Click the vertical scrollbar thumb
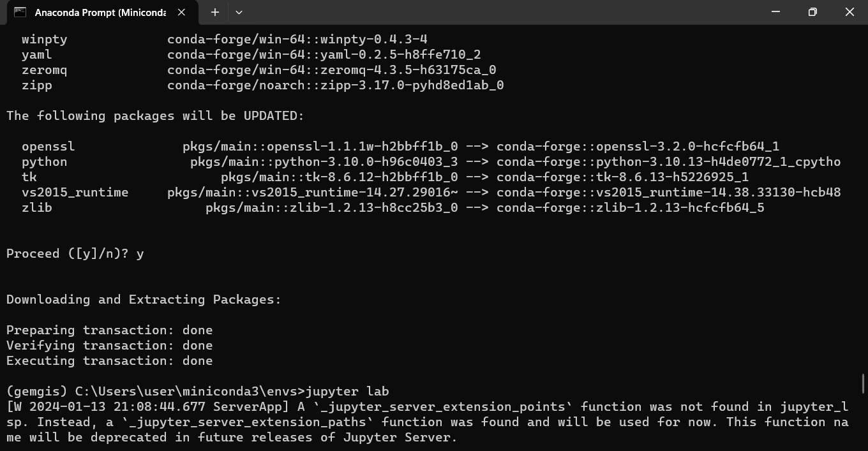Viewport: 868px width, 451px height. (x=864, y=384)
